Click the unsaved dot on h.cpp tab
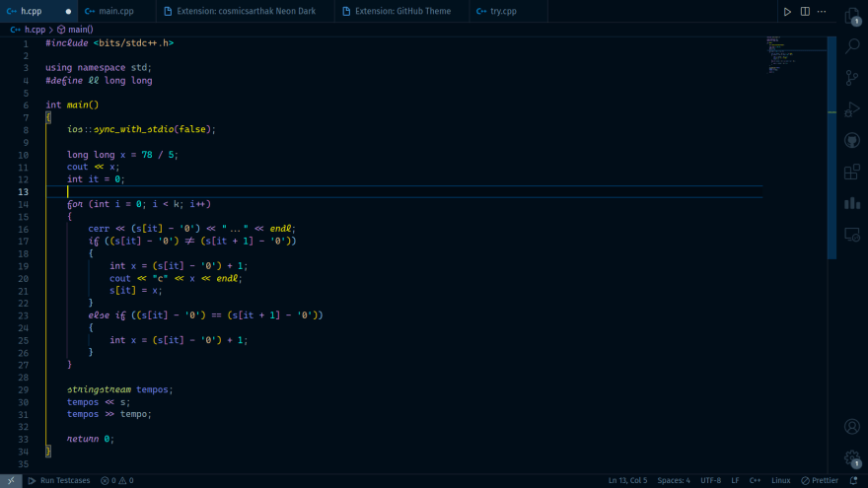This screenshot has height=488, width=868. pyautogui.click(x=68, y=11)
